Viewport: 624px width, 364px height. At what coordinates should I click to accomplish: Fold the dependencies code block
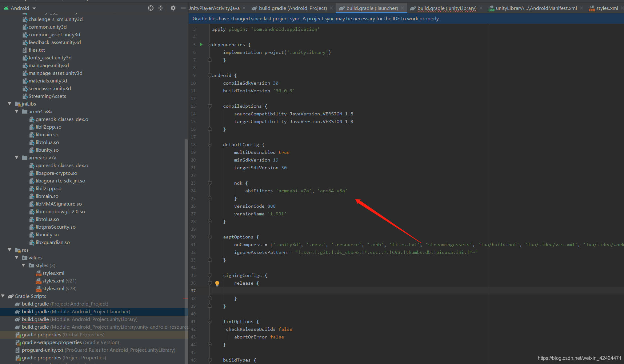pos(210,45)
